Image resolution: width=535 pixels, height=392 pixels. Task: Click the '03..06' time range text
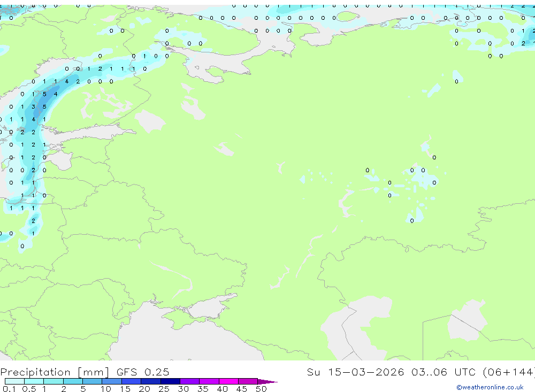(x=429, y=372)
